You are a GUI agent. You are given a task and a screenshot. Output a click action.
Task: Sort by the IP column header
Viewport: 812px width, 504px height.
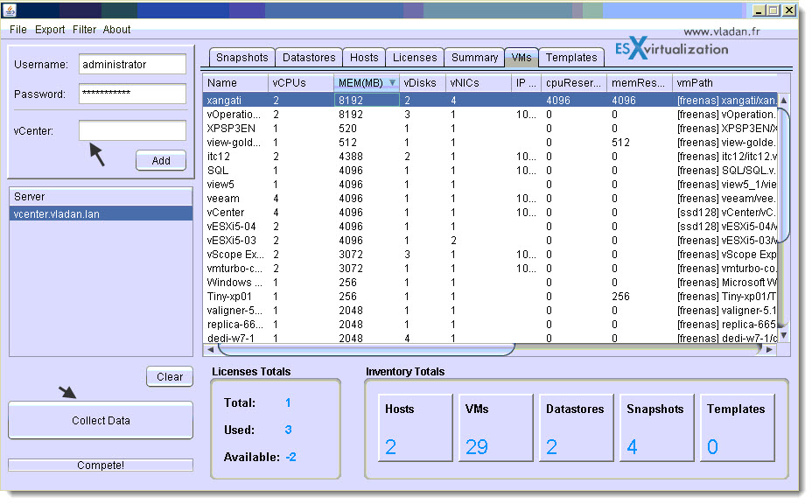(x=526, y=83)
